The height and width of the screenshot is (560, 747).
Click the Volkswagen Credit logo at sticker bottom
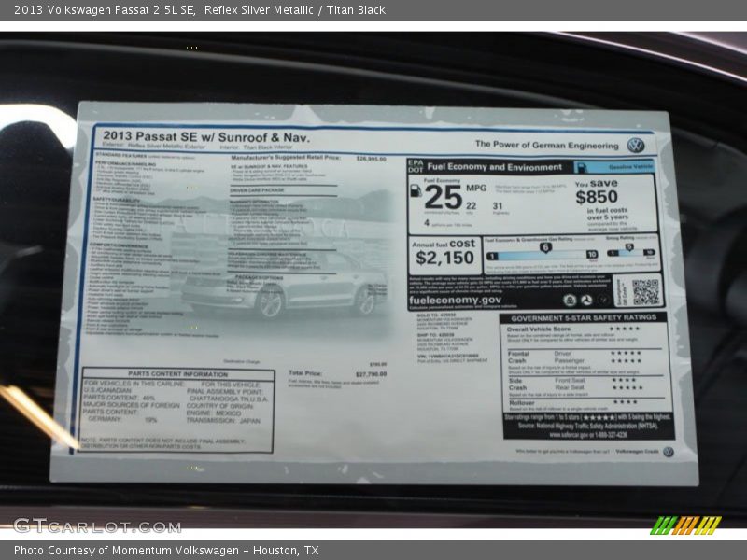[x=669, y=452]
